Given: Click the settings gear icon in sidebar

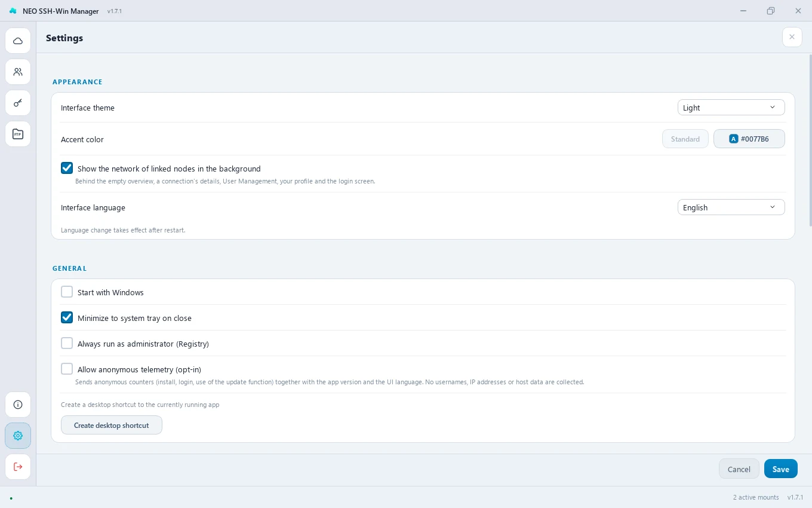Looking at the screenshot, I should [18, 436].
